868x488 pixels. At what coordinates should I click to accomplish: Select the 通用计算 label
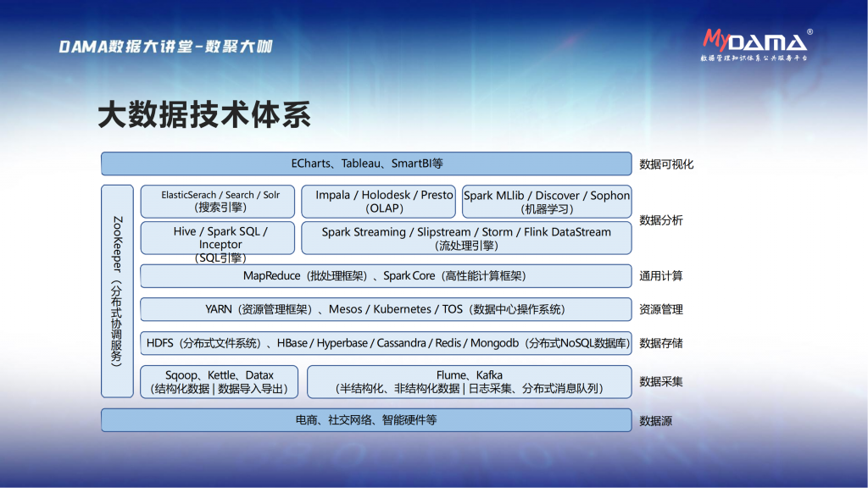[x=661, y=276]
